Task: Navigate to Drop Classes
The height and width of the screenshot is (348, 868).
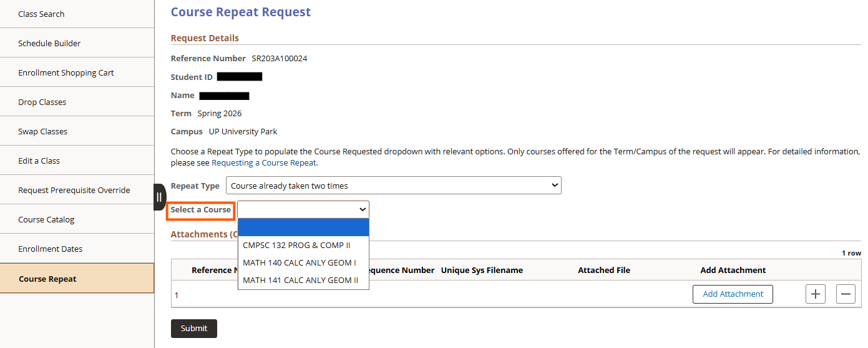Action: [42, 102]
